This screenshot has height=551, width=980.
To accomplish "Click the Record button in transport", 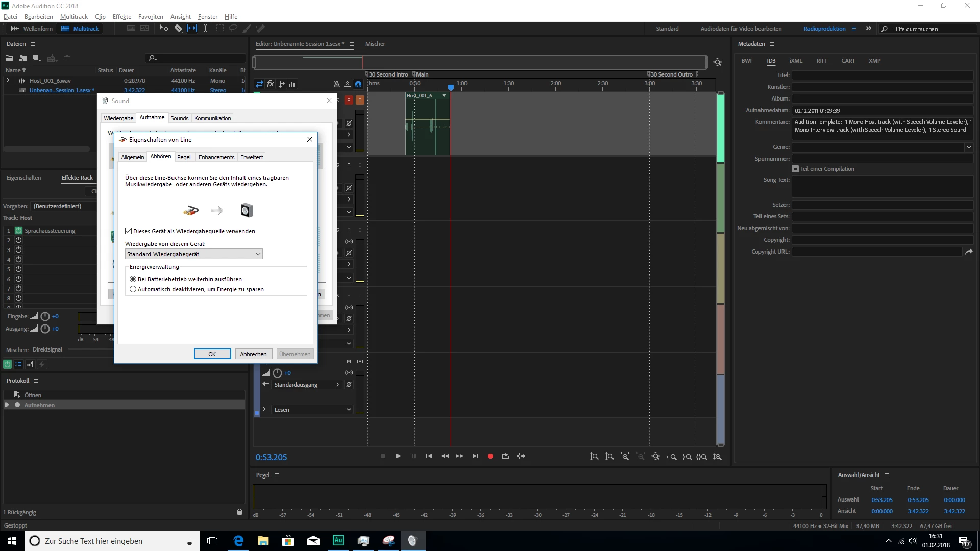I will tap(490, 456).
